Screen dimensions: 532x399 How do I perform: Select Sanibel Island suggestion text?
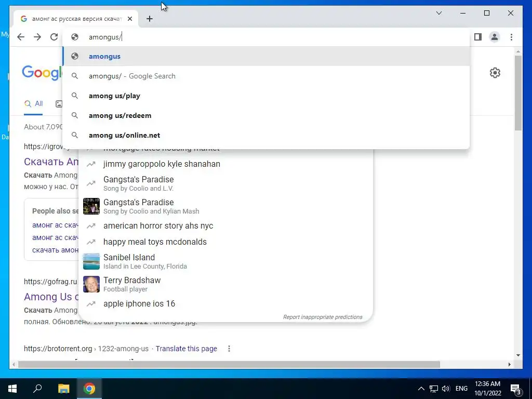pos(145,261)
